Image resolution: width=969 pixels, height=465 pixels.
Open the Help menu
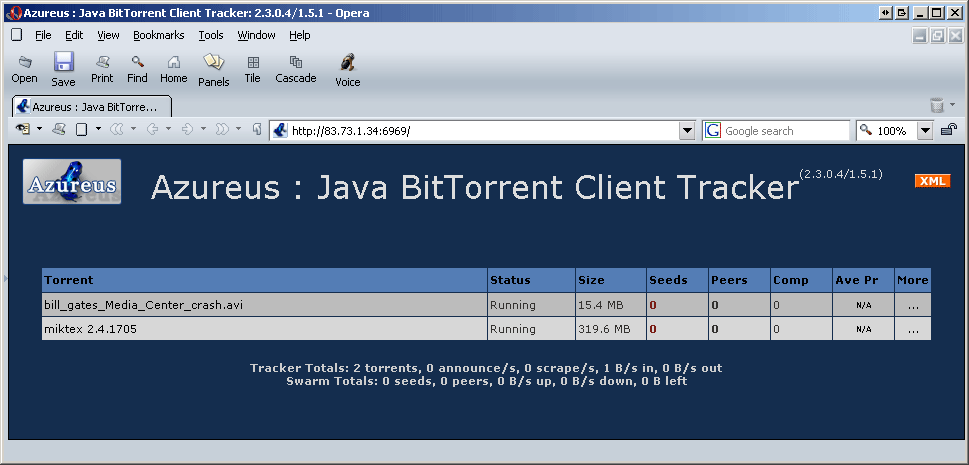point(300,35)
